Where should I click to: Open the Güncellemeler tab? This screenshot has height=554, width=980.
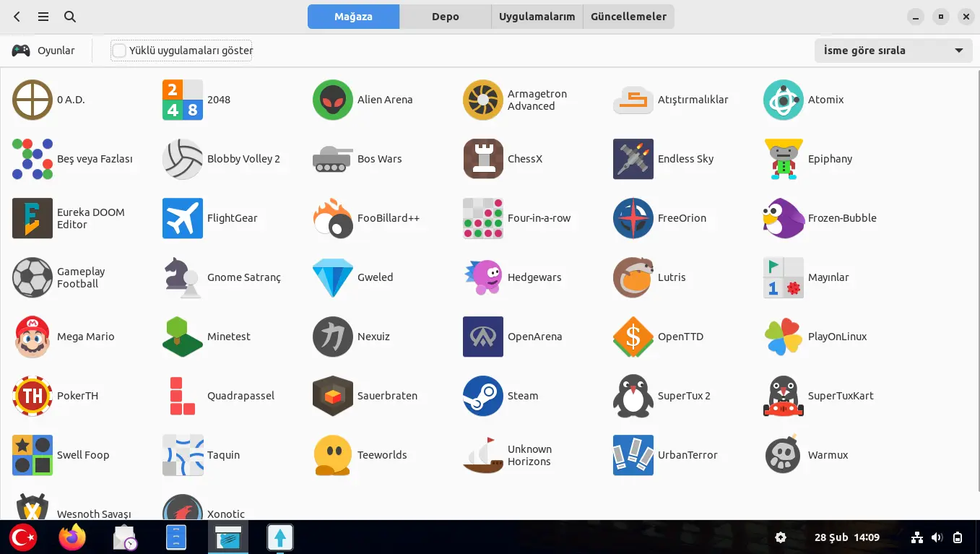pyautogui.click(x=629, y=17)
